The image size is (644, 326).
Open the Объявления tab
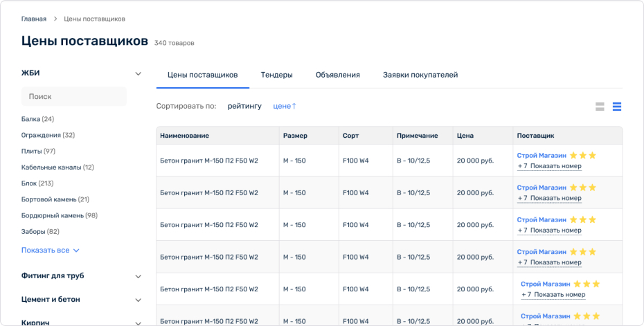(337, 75)
